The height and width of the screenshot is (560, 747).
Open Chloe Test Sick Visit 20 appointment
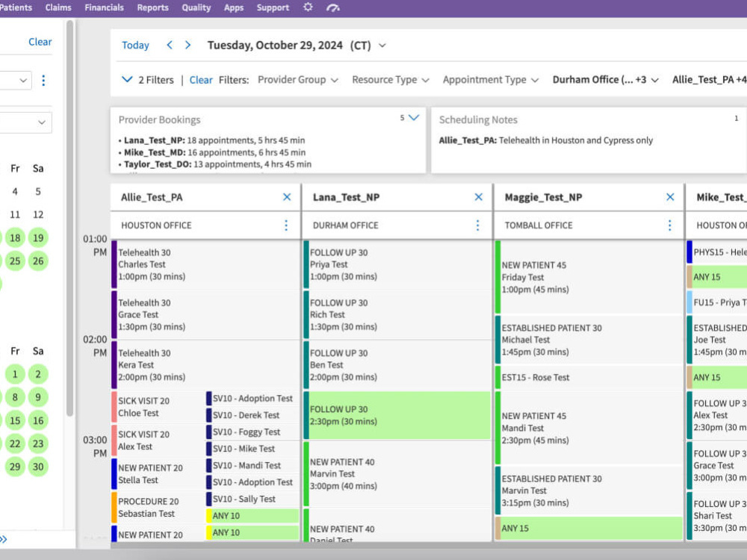tap(158, 407)
